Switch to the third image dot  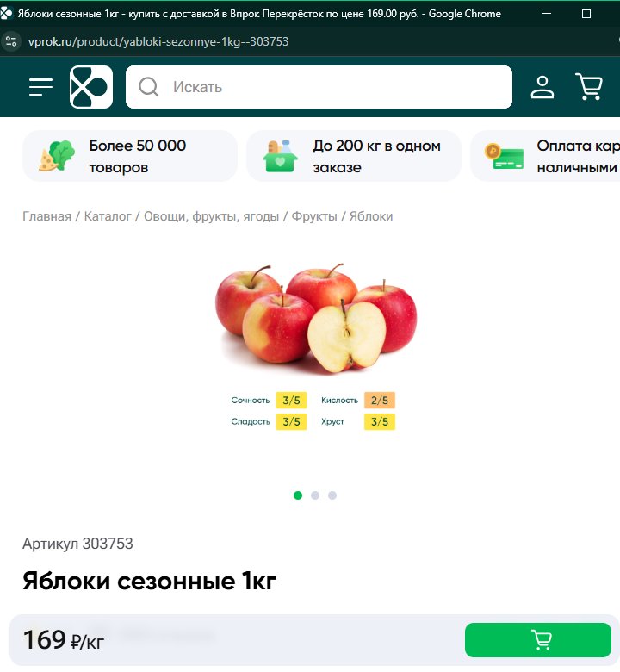tap(332, 495)
